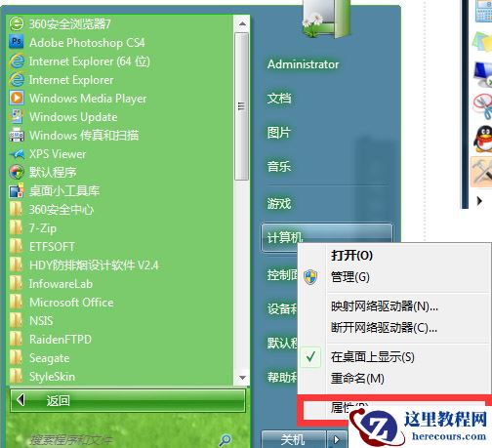The image size is (492, 448).
Task: Click the RaidenFTPD folder icon
Action: [17, 339]
